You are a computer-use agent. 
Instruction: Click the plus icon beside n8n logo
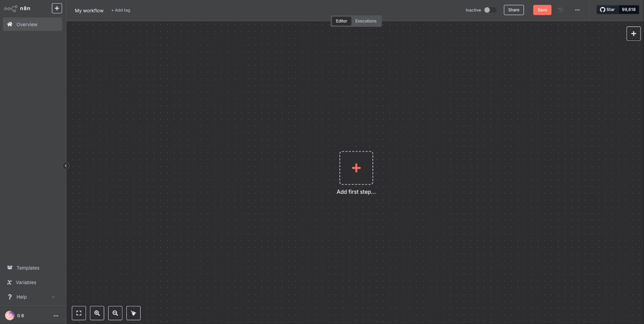click(57, 8)
